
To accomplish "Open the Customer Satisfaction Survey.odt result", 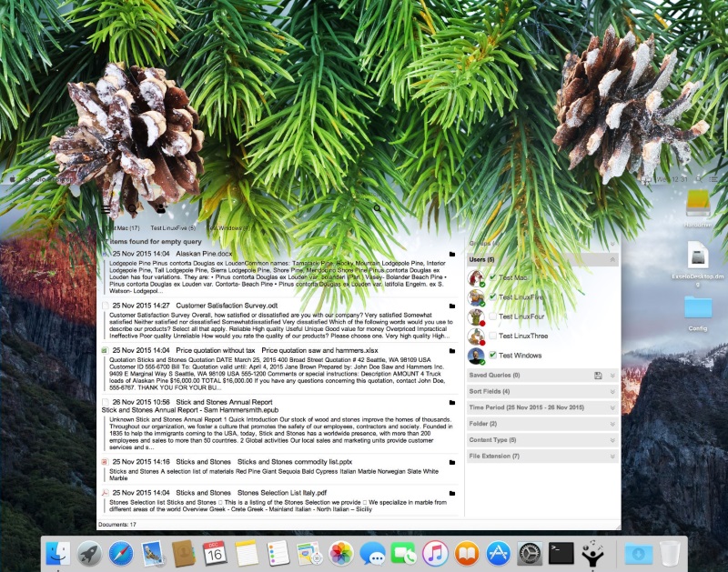I will pyautogui.click(x=227, y=306).
